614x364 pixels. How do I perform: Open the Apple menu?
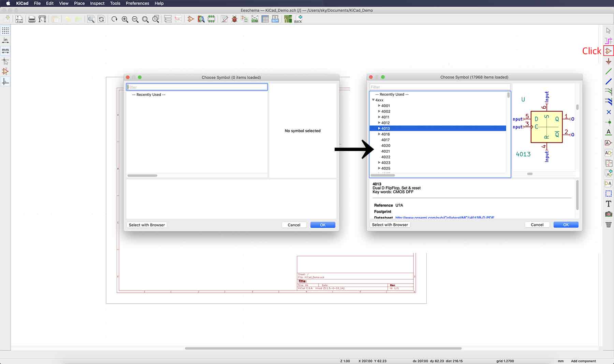[x=8, y=3]
